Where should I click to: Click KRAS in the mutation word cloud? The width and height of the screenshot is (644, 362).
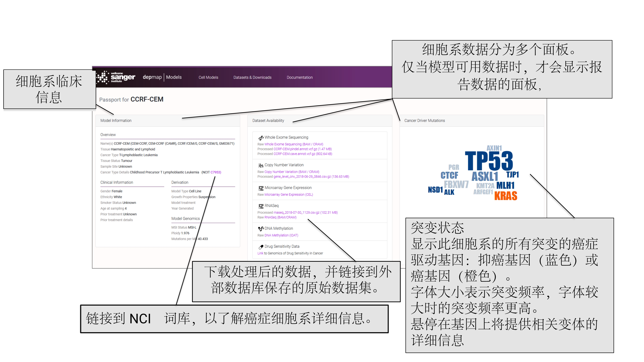click(506, 196)
